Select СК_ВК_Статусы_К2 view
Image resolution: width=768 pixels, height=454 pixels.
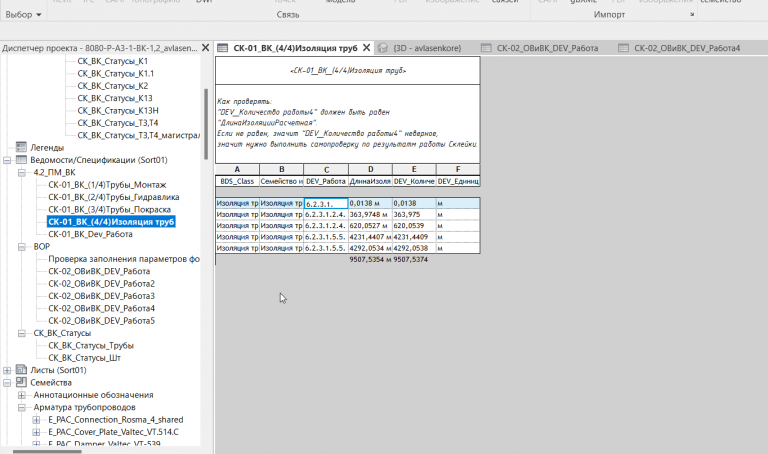pyautogui.click(x=112, y=86)
